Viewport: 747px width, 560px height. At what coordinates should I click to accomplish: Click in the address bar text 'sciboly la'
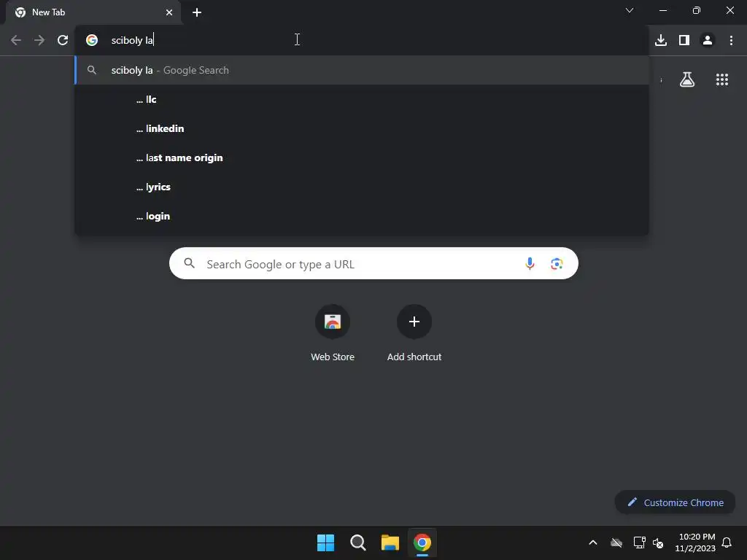point(132,40)
